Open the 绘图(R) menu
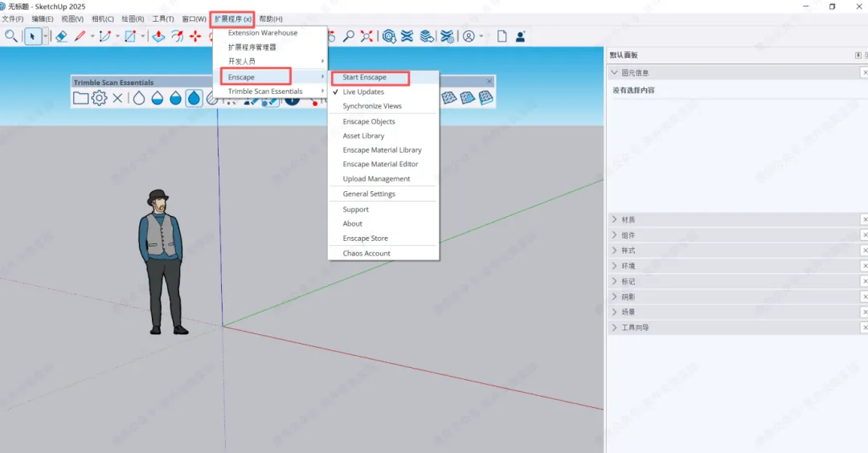 tap(133, 18)
